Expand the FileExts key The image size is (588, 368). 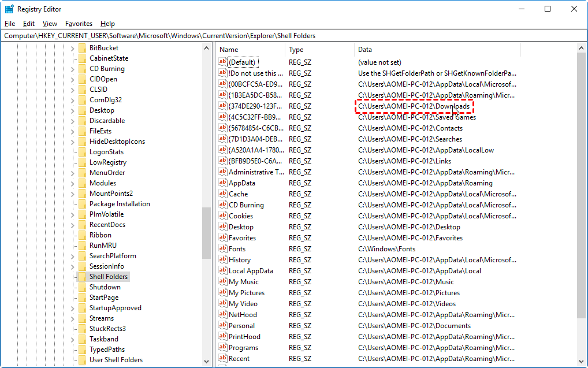[73, 132]
